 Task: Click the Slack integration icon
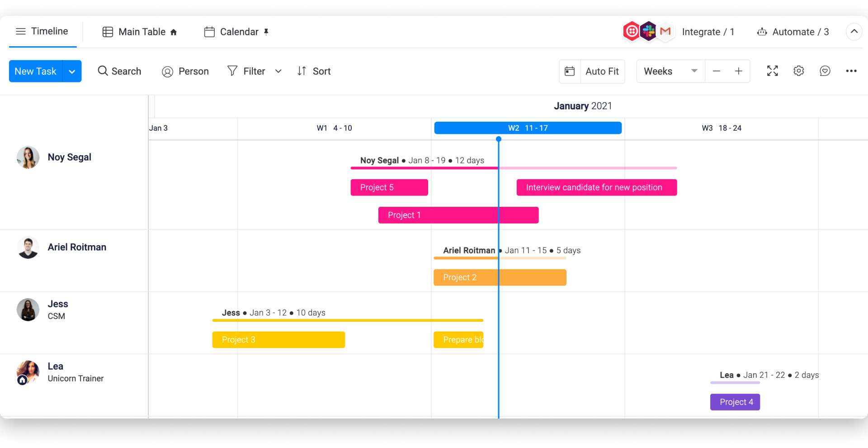649,31
